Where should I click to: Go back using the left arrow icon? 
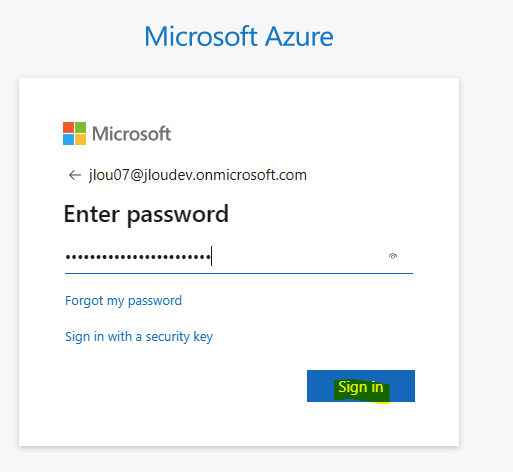75,175
